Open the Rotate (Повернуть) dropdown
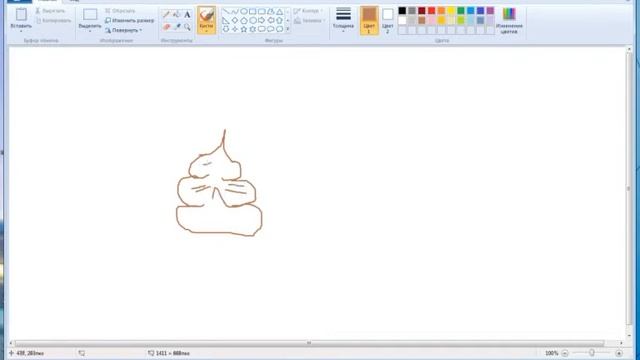 [124, 30]
